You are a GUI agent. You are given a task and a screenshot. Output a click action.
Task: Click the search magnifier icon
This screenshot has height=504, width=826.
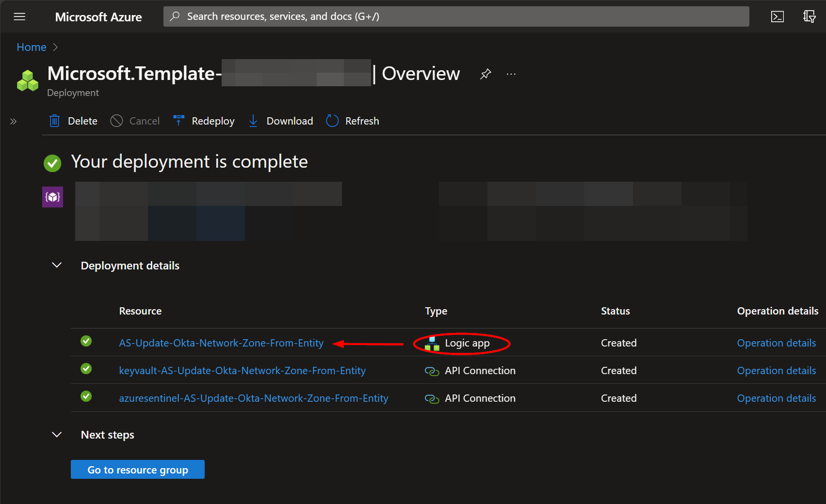point(175,16)
